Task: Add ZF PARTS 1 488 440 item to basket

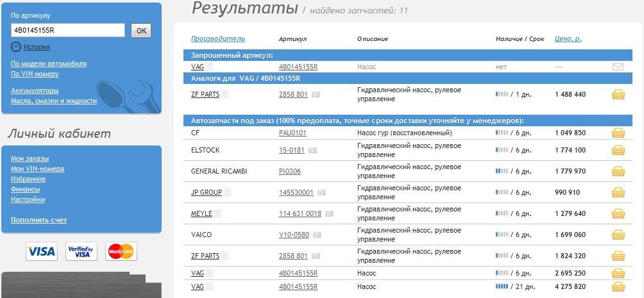Action: click(618, 94)
